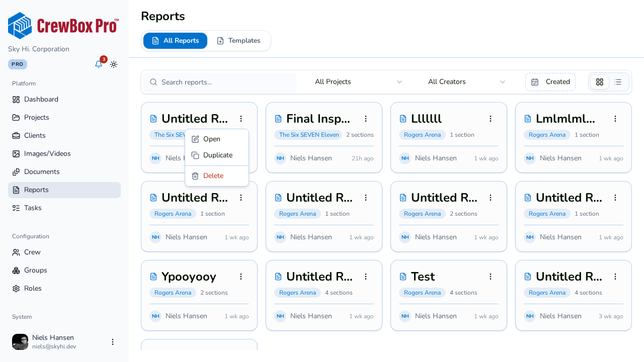This screenshot has width=644, height=362.
Task: Open the All Projects dropdown
Action: (359, 82)
